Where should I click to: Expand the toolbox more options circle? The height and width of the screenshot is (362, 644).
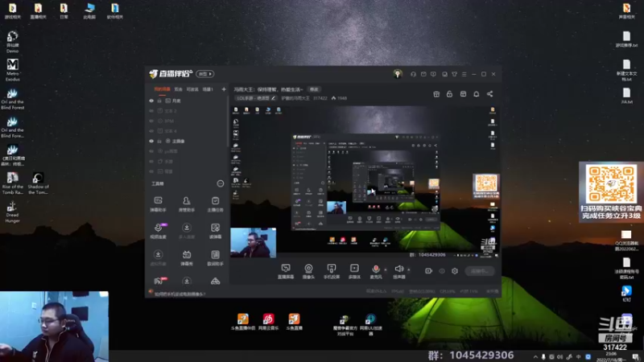[221, 183]
